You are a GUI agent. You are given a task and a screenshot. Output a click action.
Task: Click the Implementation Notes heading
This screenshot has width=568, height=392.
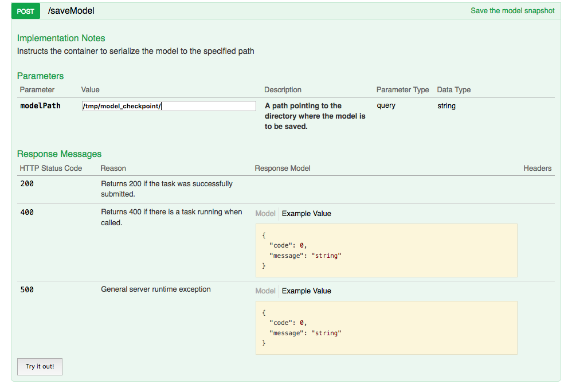pos(61,38)
